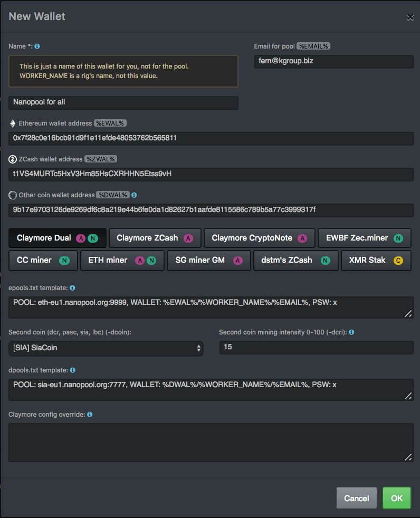The width and height of the screenshot is (420, 518).
Task: Click the info icon for dpools.txt template
Action: pyautogui.click(x=72, y=370)
